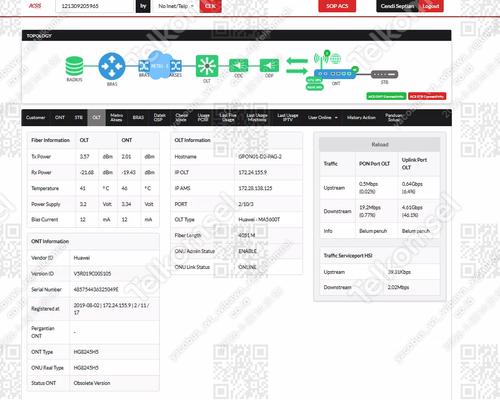
Task: Click the IP AMS value 172.28.138.125
Action: (255, 188)
